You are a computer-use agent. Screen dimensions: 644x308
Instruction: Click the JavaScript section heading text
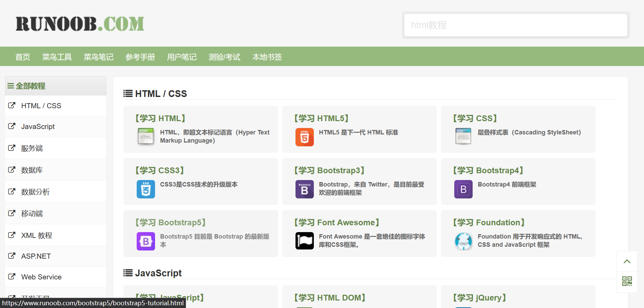(158, 273)
